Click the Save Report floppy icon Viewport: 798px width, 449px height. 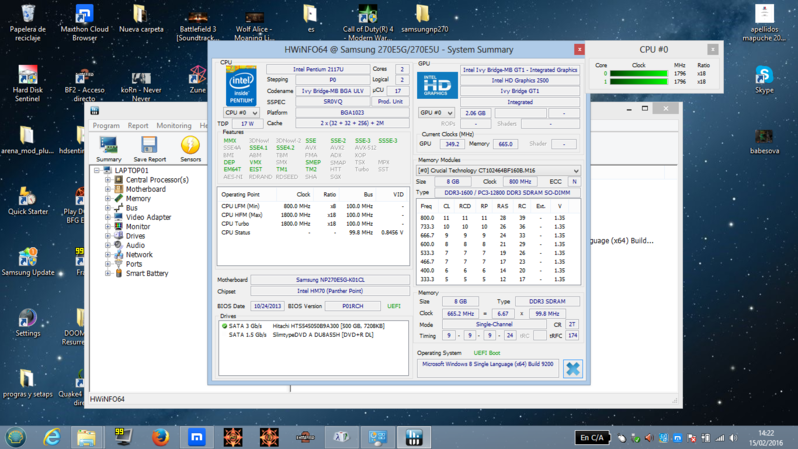pyautogui.click(x=149, y=146)
